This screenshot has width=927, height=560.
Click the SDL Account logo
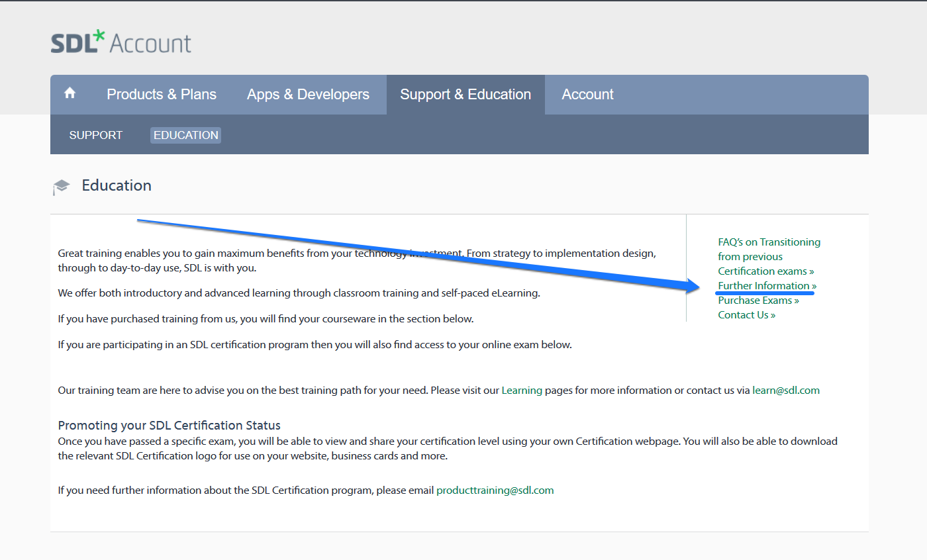121,42
